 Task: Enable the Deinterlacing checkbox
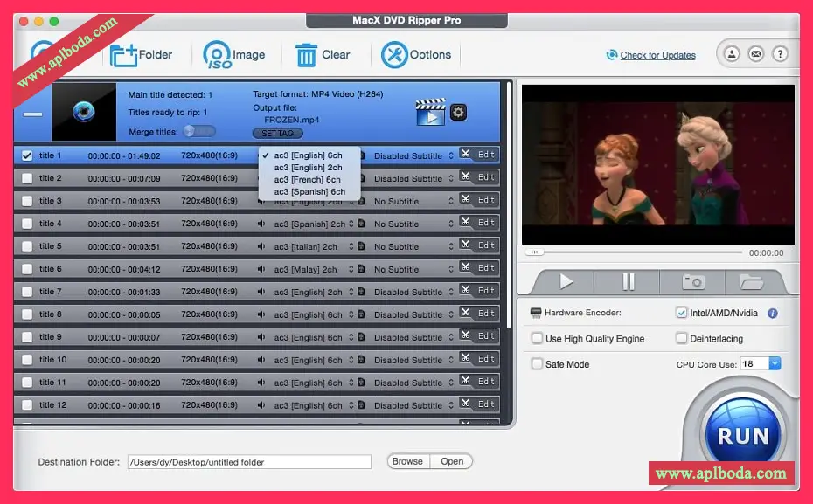(x=682, y=338)
